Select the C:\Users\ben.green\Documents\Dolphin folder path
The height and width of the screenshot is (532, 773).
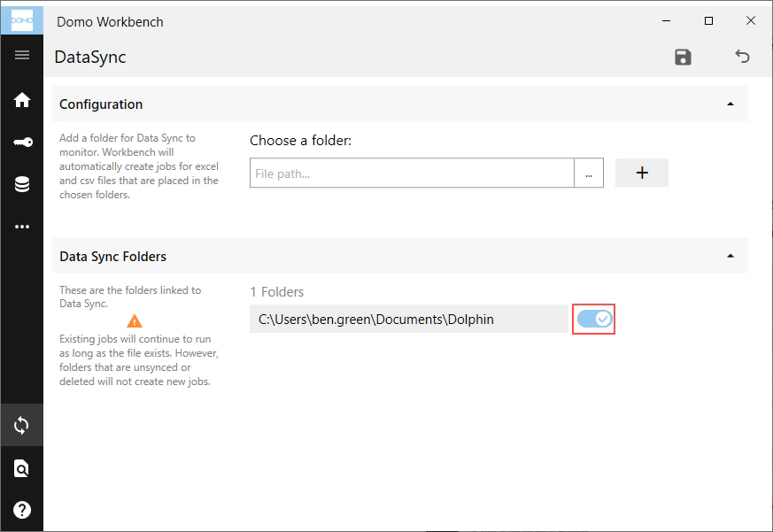(409, 319)
